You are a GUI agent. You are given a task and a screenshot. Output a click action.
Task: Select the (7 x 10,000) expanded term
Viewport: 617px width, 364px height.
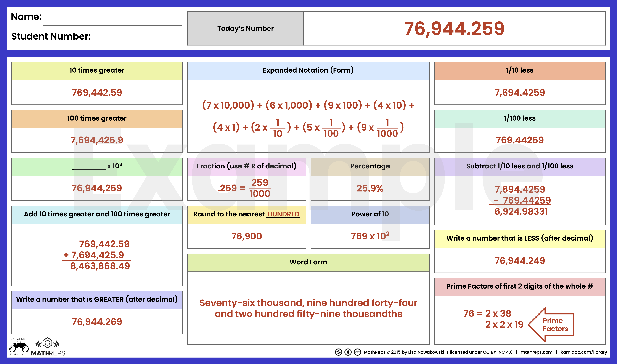[228, 105]
